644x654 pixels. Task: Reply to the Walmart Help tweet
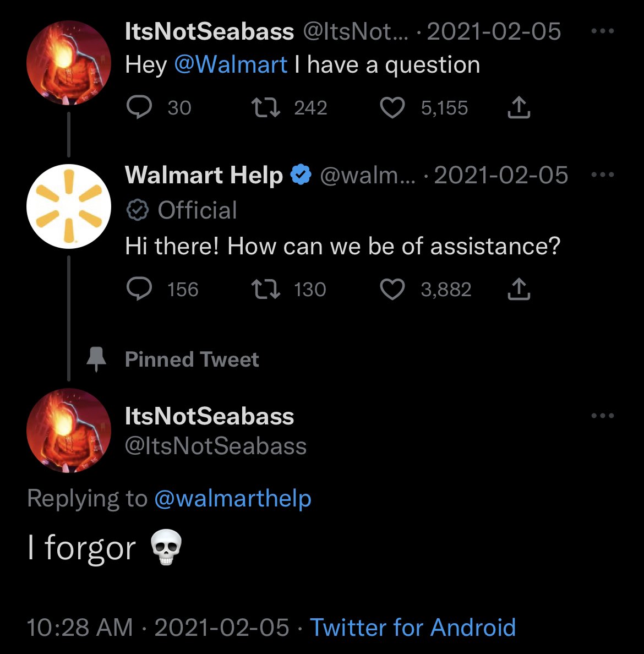click(139, 290)
